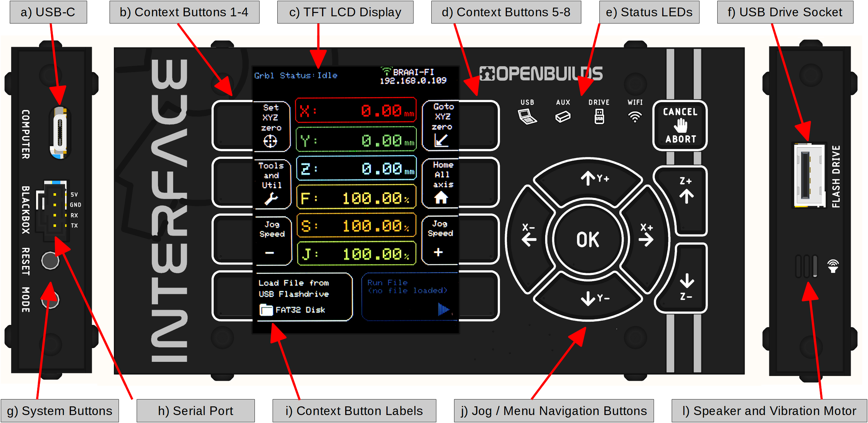Click the Z position readout field
This screenshot has width=868, height=423.
click(x=356, y=168)
